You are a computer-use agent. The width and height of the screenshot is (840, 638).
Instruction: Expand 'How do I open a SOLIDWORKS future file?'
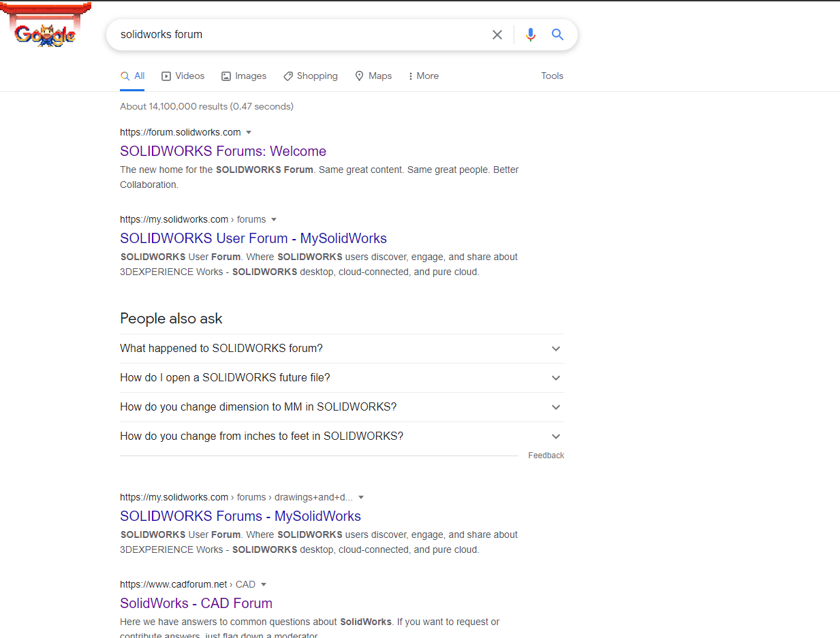(341, 378)
